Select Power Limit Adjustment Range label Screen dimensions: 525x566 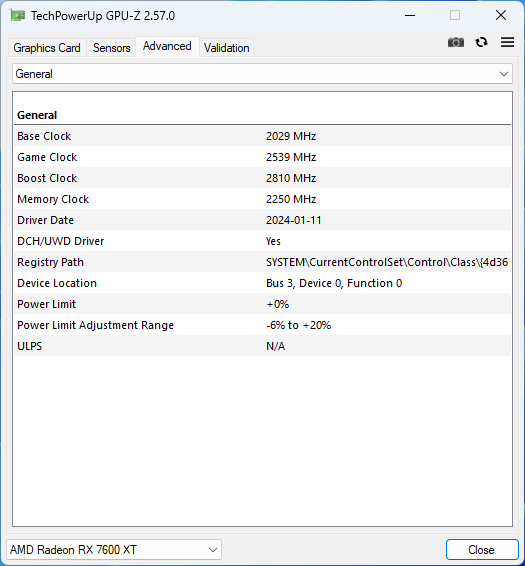96,325
